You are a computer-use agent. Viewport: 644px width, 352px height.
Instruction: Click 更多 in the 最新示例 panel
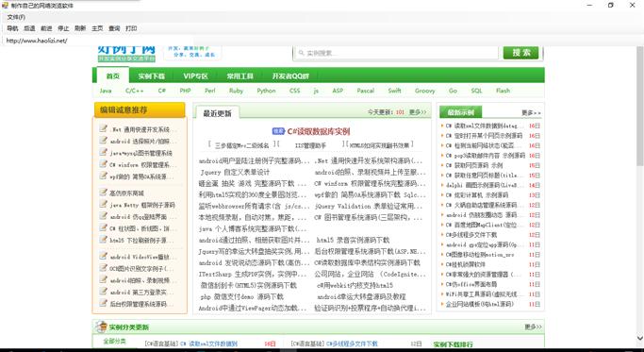point(531,112)
